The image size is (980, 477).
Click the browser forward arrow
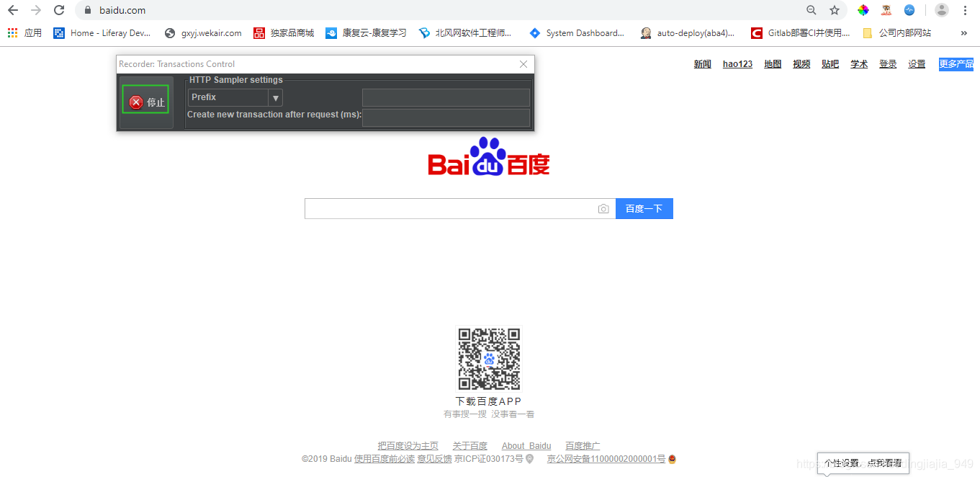pyautogui.click(x=36, y=10)
